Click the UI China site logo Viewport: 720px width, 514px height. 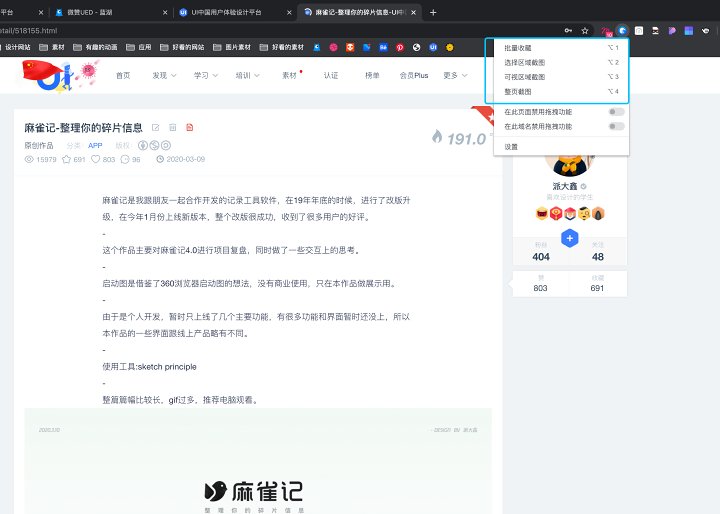pyautogui.click(x=60, y=76)
